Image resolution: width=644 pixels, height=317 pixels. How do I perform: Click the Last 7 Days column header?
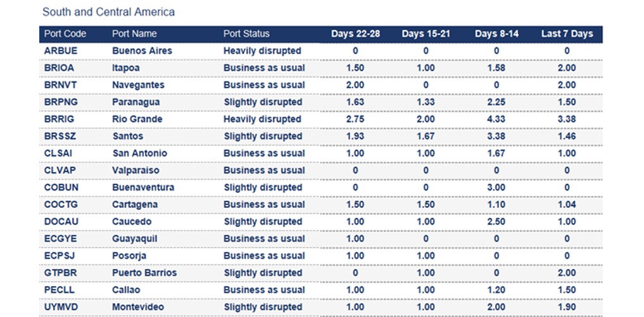pos(567,34)
